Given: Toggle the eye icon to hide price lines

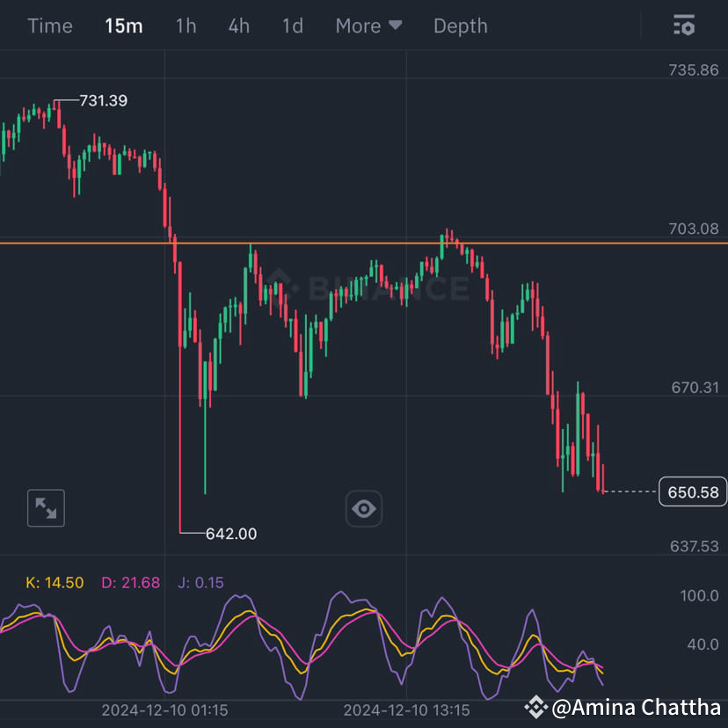Looking at the screenshot, I should 364,508.
